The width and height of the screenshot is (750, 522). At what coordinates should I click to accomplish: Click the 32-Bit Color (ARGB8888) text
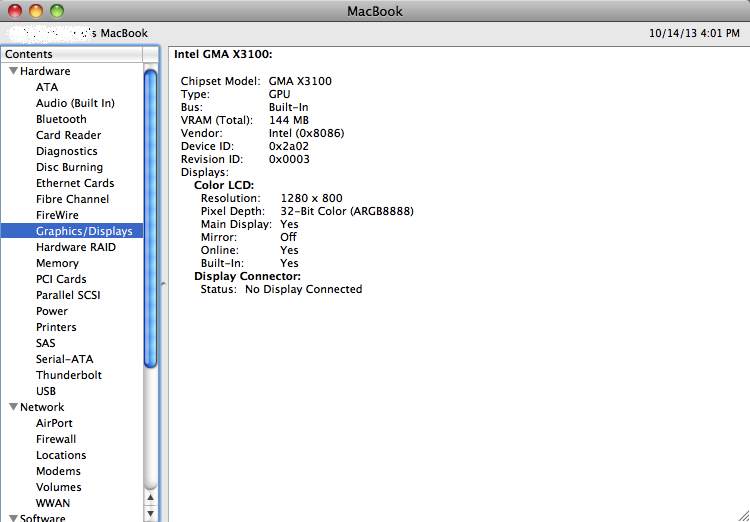point(347,211)
